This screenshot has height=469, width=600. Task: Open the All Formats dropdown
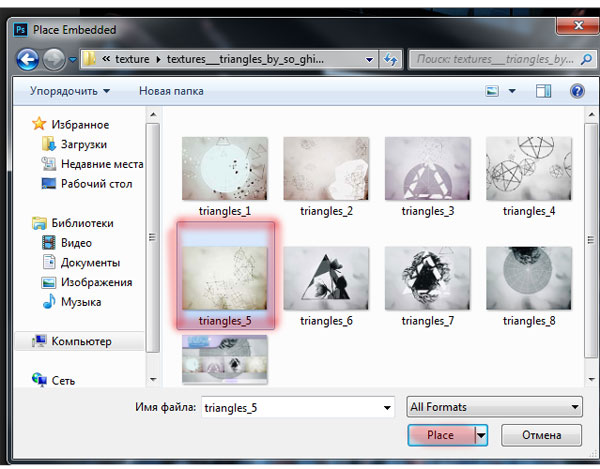pos(494,407)
